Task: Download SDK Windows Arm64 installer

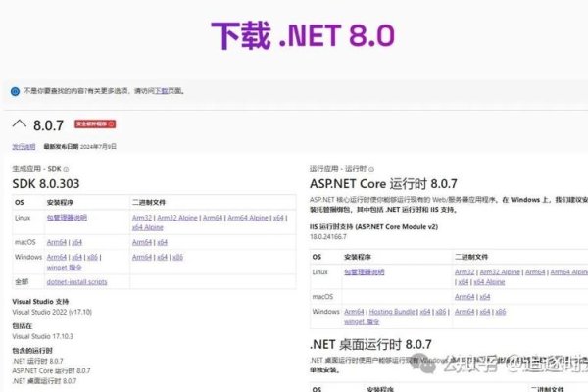Action: [56, 257]
